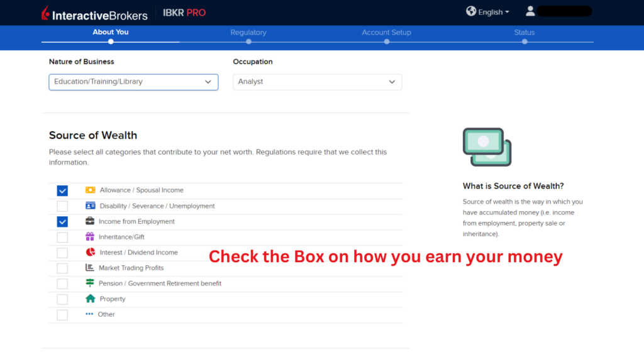Expand the English language selector
644x362 pixels.
coord(487,11)
